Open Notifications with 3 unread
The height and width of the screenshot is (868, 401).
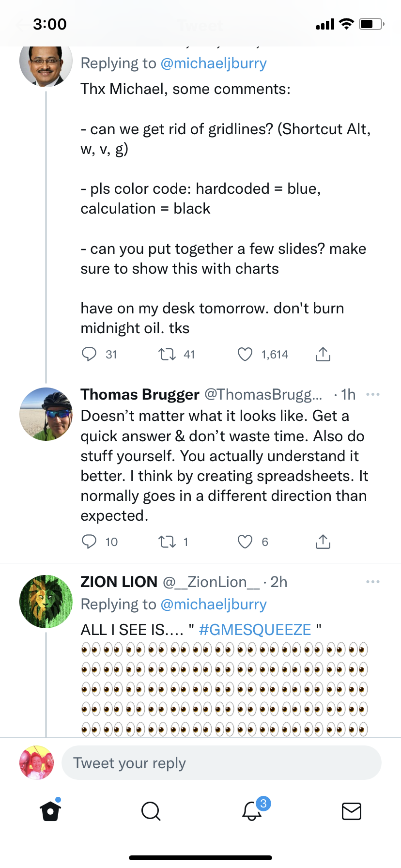point(252,811)
